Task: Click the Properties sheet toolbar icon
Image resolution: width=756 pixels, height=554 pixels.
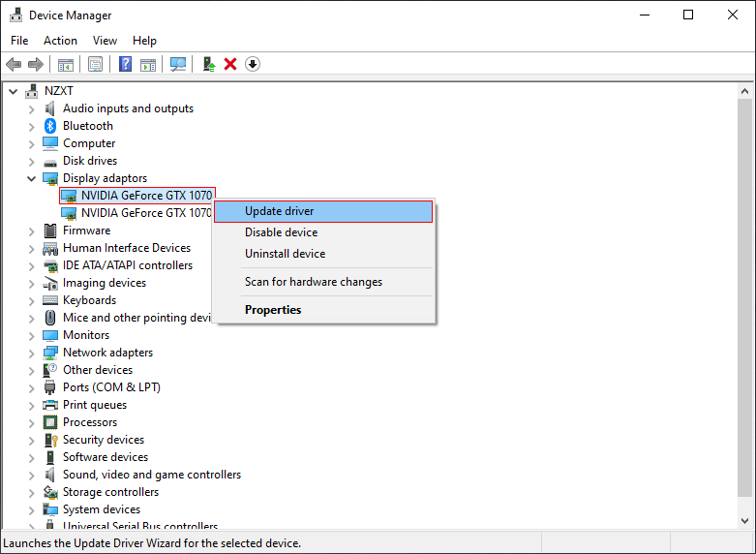Action: tap(95, 64)
